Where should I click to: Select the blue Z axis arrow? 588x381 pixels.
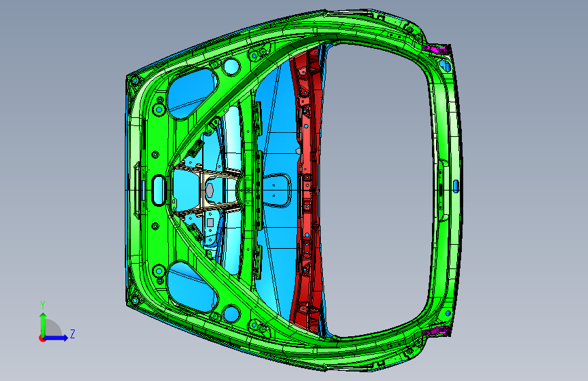pyautogui.click(x=56, y=338)
